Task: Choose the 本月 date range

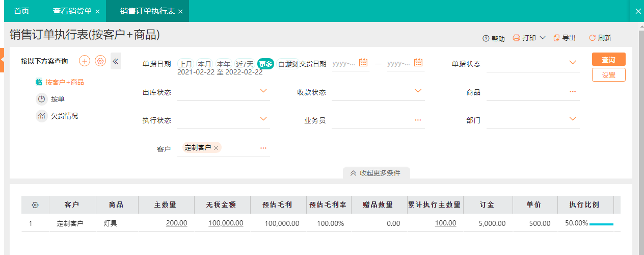Action: [204, 64]
